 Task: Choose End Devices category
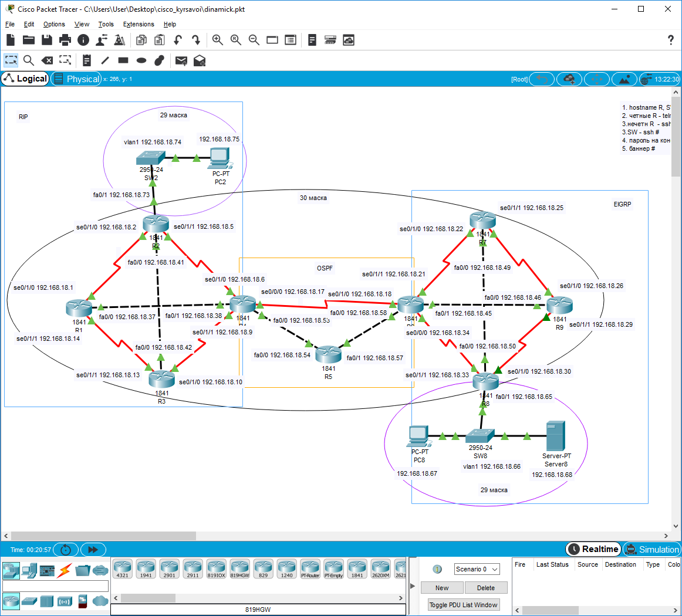click(x=29, y=570)
